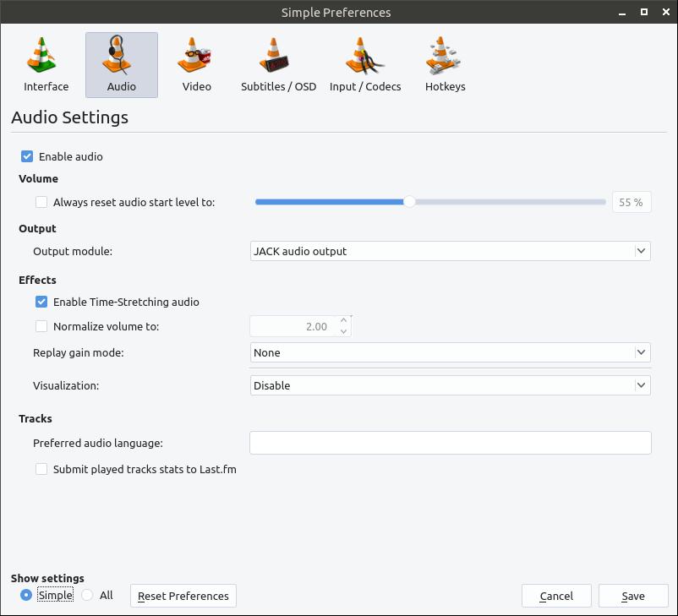
Task: Disable Time-Stretching audio checkbox
Action: tap(41, 302)
